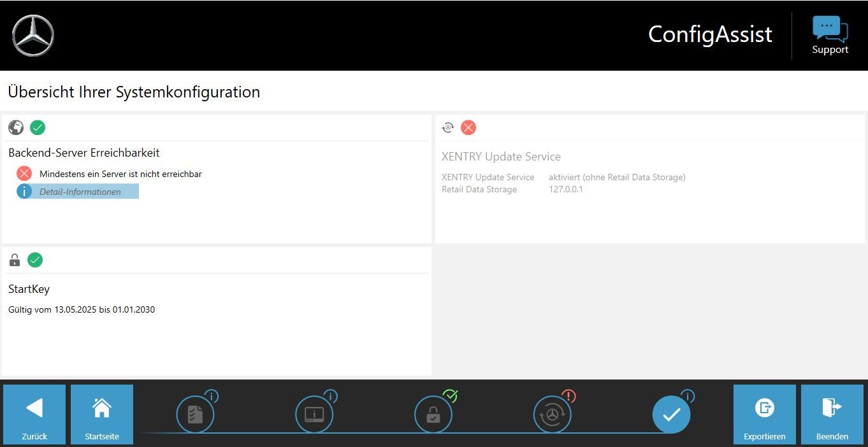This screenshot has height=447, width=868.
Task: Click the XENTRY Update Service panel heading
Action: 501,157
